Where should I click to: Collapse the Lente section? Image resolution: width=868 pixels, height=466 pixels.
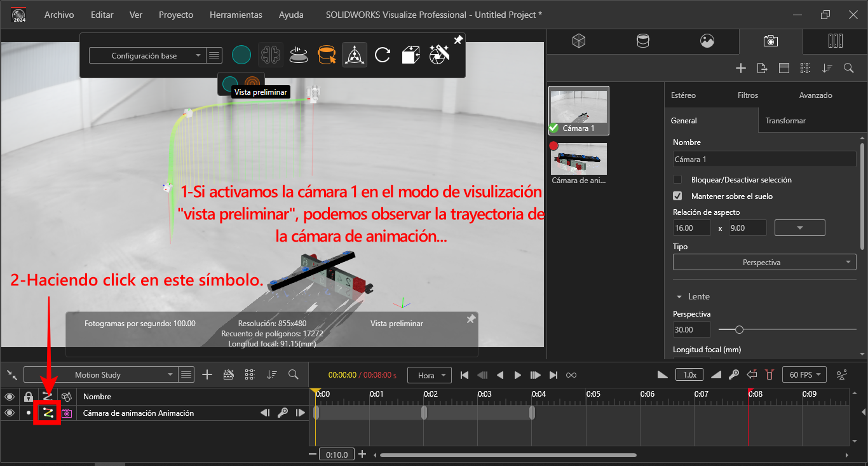coord(679,297)
